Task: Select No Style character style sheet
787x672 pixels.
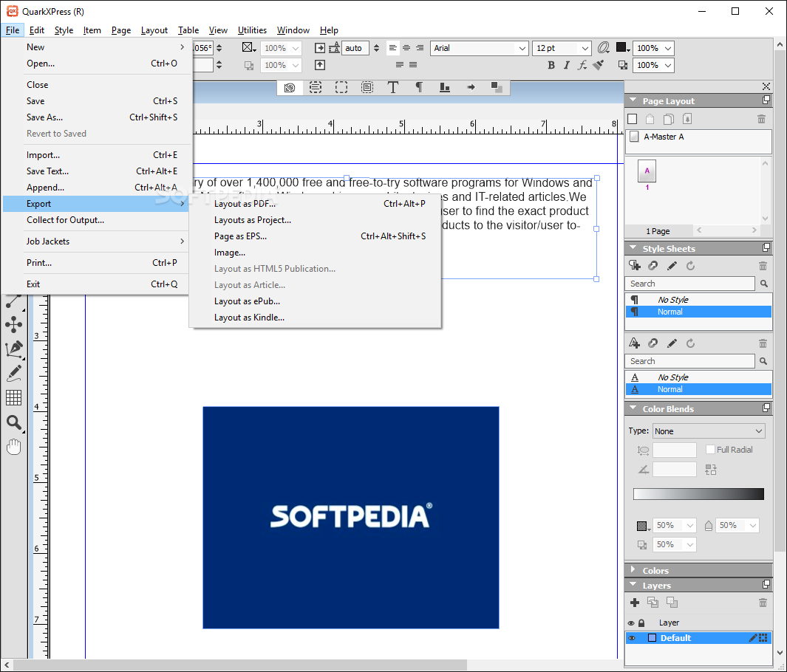Action: pyautogui.click(x=698, y=377)
